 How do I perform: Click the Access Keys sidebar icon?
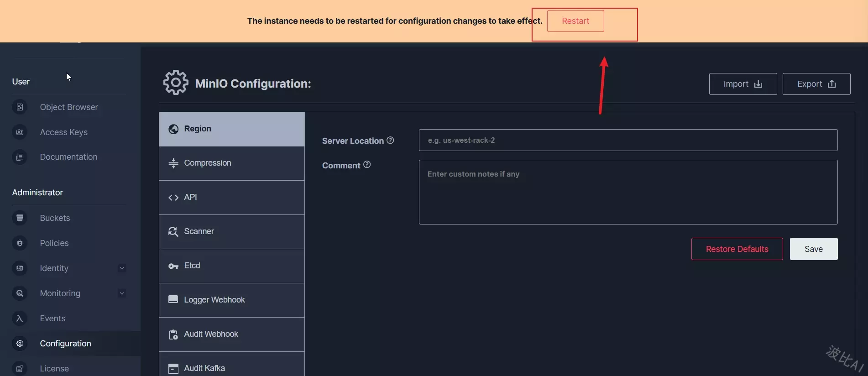(x=20, y=132)
